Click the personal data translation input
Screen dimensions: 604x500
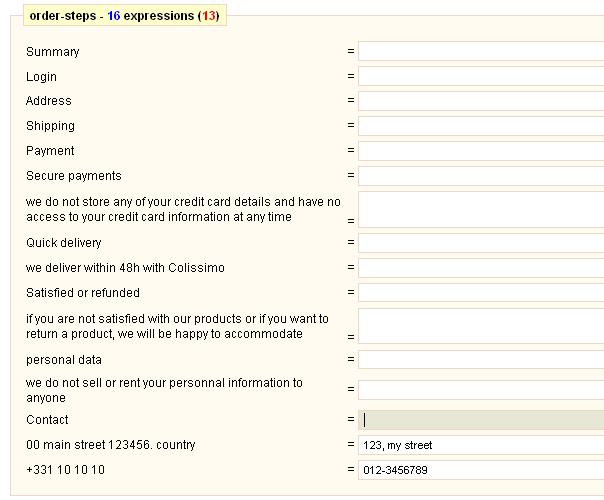click(481, 359)
